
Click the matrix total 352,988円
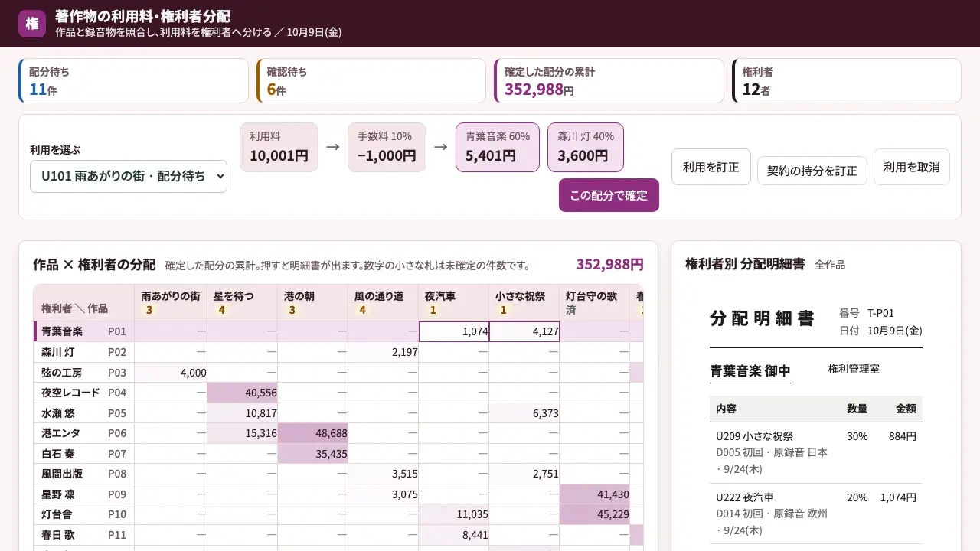(x=609, y=265)
